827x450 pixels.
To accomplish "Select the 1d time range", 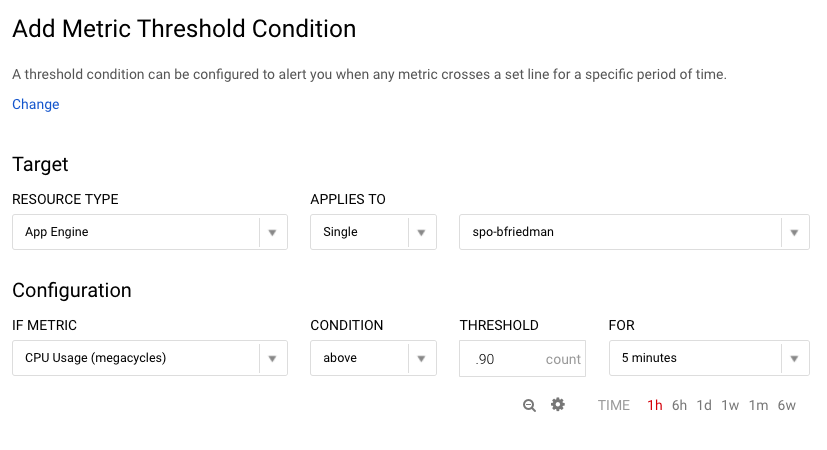I will (705, 405).
